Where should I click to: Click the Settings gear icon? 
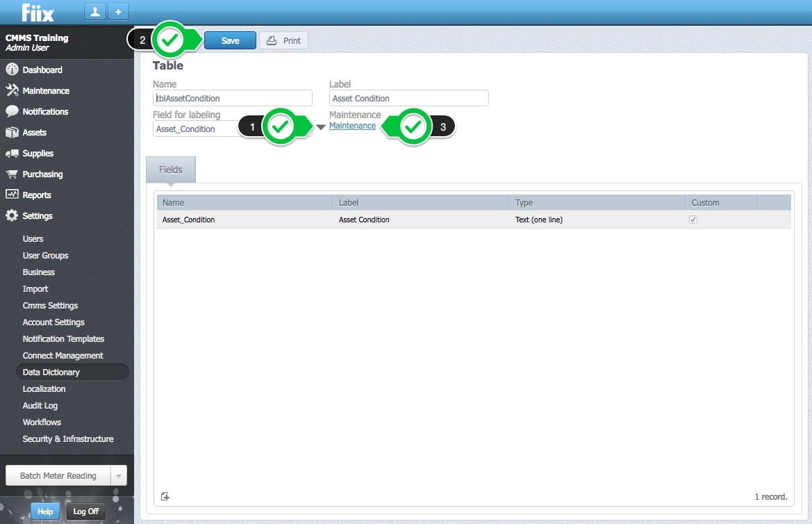click(12, 215)
